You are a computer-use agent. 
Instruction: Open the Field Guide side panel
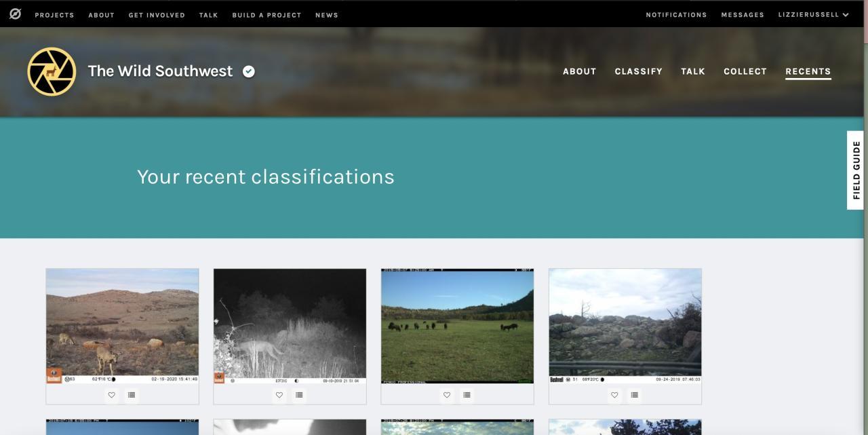[856, 170]
